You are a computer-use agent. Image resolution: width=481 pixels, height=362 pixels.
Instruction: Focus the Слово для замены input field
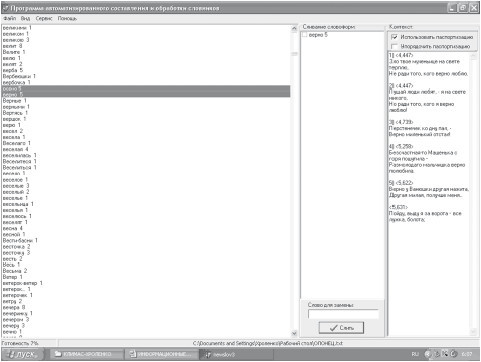343,314
